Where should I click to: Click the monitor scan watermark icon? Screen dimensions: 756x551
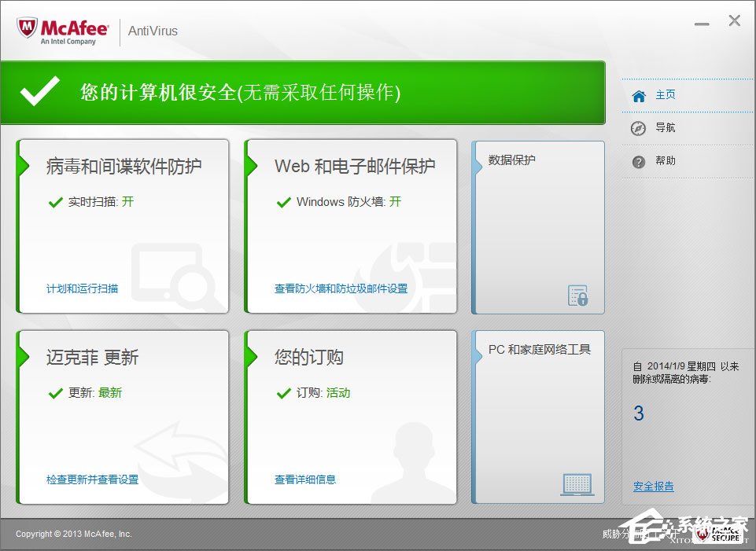173,271
